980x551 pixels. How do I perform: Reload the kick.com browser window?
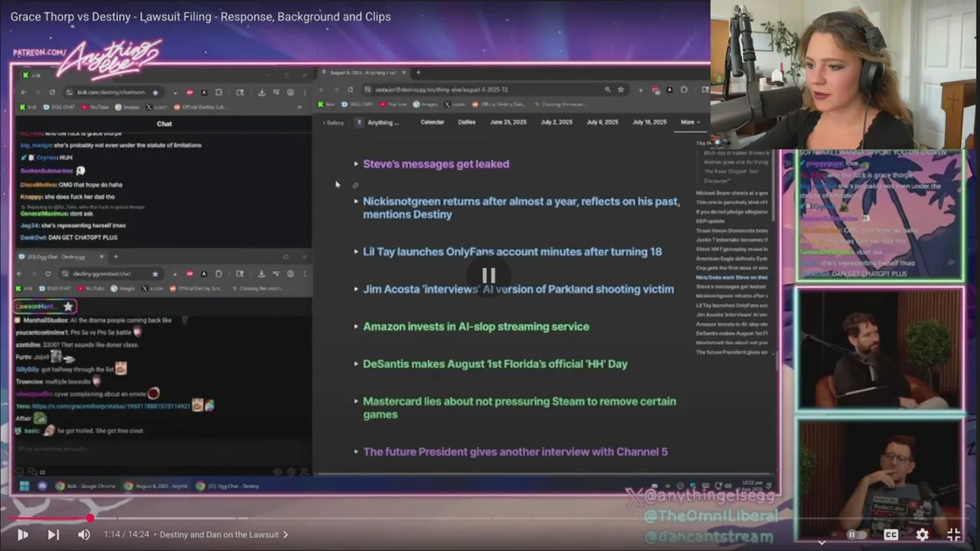(52, 93)
